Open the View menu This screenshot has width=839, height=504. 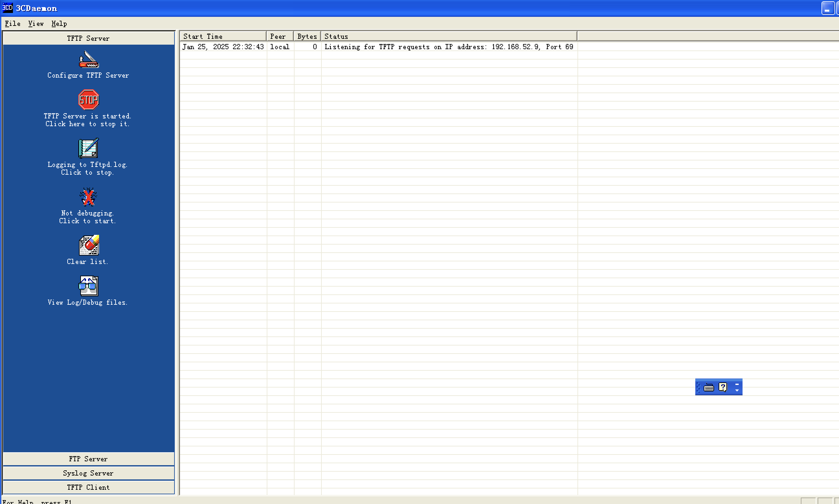click(x=36, y=24)
